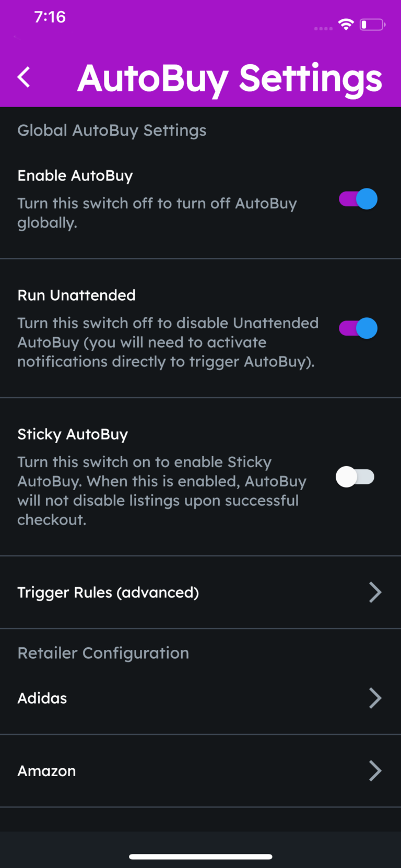Click the Enable AutoBuy label text

75,175
